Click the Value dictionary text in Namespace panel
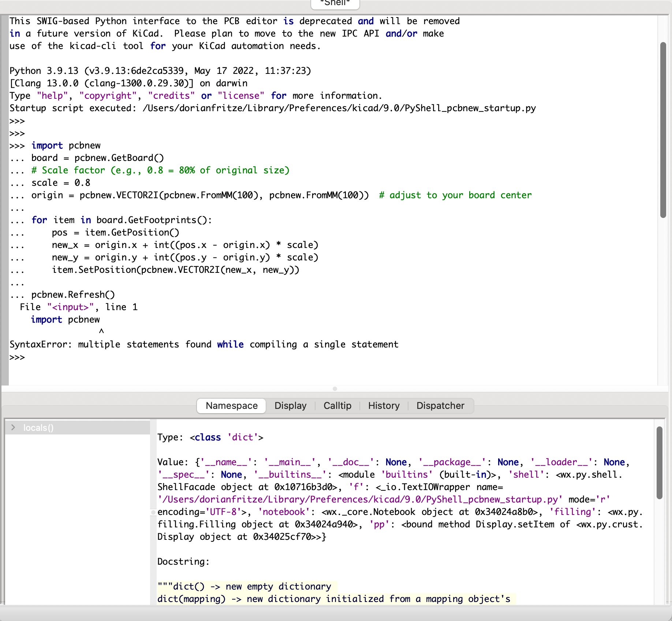The width and height of the screenshot is (672, 621). (366, 462)
